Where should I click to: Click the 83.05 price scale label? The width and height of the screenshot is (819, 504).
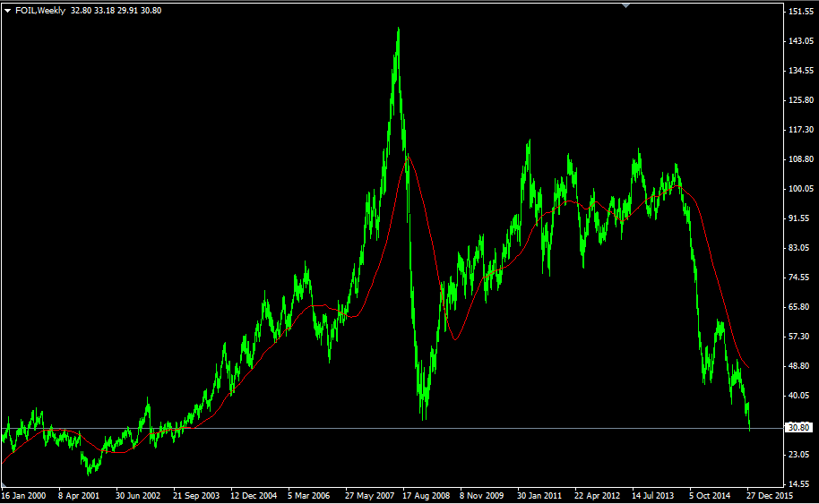pyautogui.click(x=801, y=248)
